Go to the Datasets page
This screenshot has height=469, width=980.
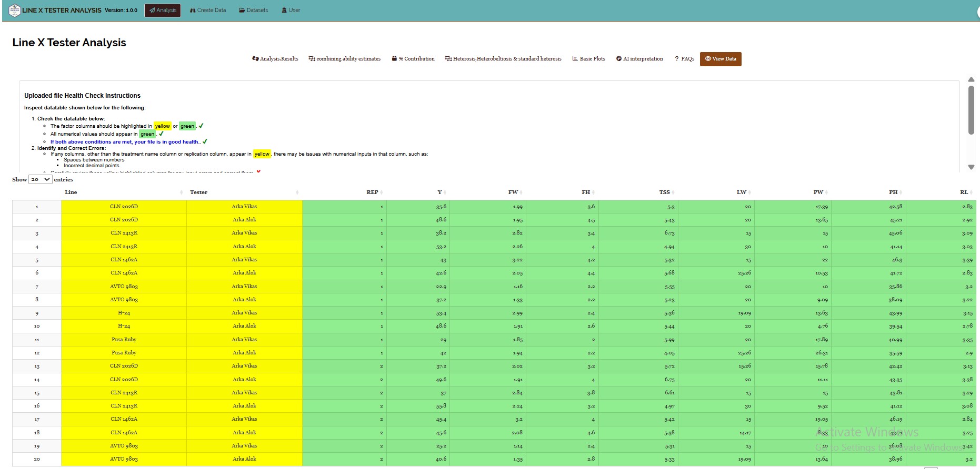tap(254, 11)
